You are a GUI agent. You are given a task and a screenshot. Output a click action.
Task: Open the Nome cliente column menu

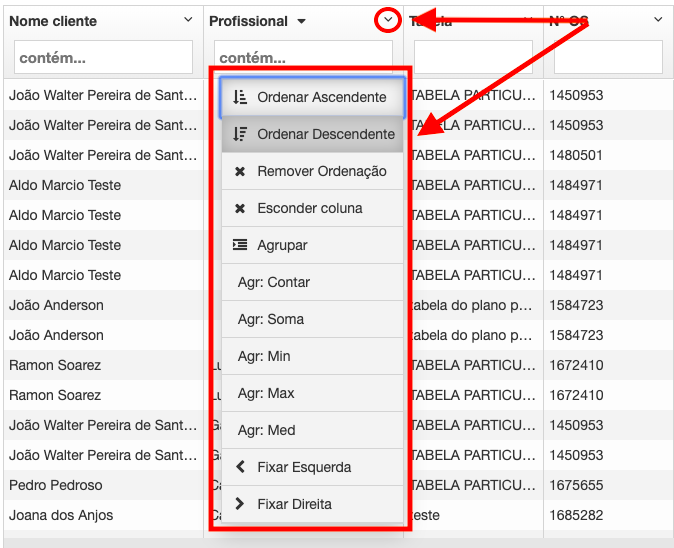pos(188,20)
